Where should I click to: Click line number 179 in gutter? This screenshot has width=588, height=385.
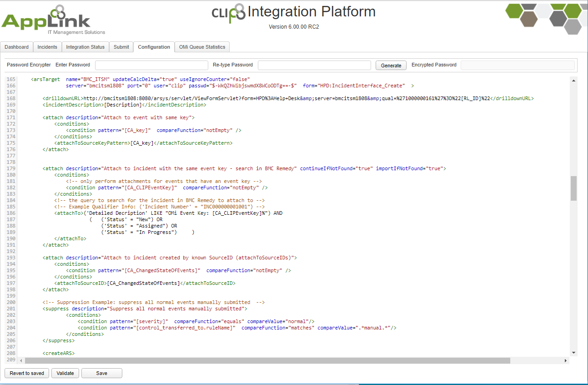(x=11, y=168)
